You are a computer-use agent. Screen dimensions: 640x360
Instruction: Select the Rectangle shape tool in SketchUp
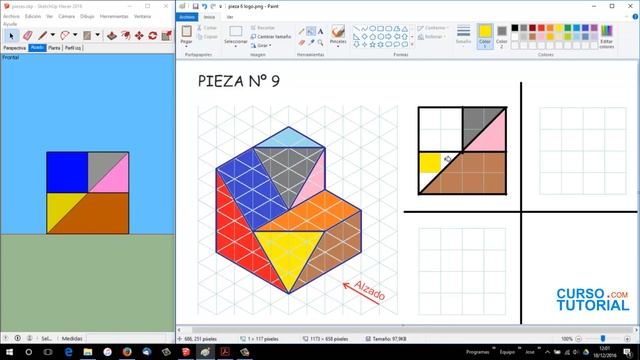87,36
